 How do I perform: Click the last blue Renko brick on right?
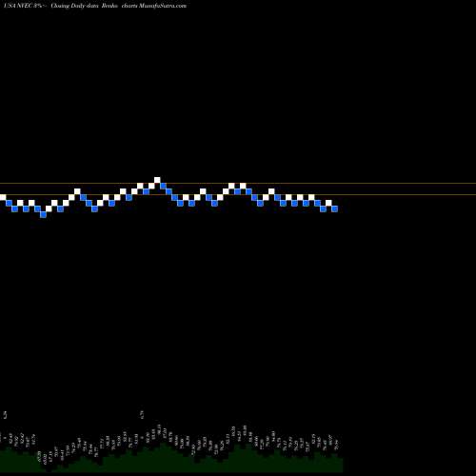(x=335, y=208)
